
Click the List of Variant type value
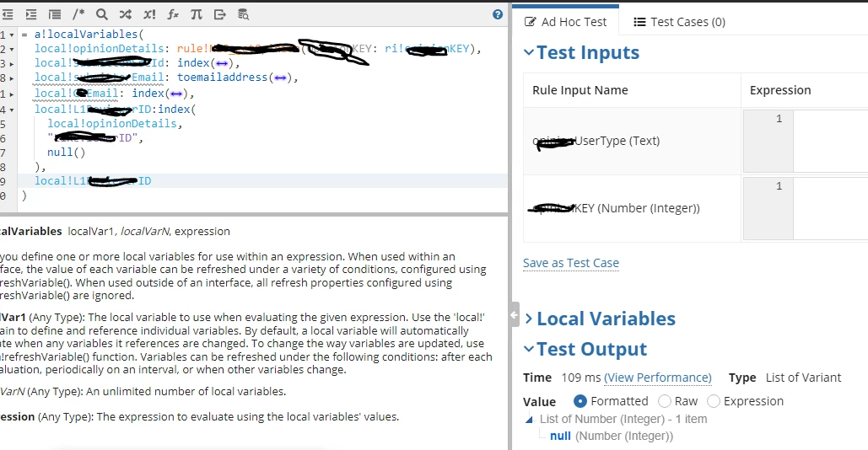[x=803, y=378]
